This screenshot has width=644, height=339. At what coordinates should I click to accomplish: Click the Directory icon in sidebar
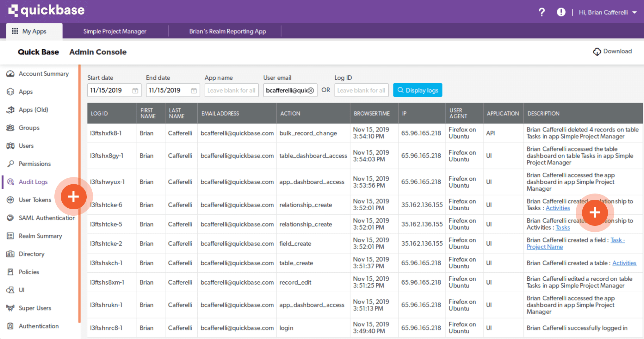10,254
